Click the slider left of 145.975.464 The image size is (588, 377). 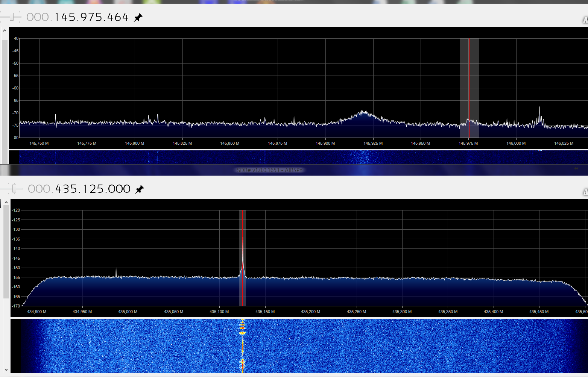tap(12, 17)
